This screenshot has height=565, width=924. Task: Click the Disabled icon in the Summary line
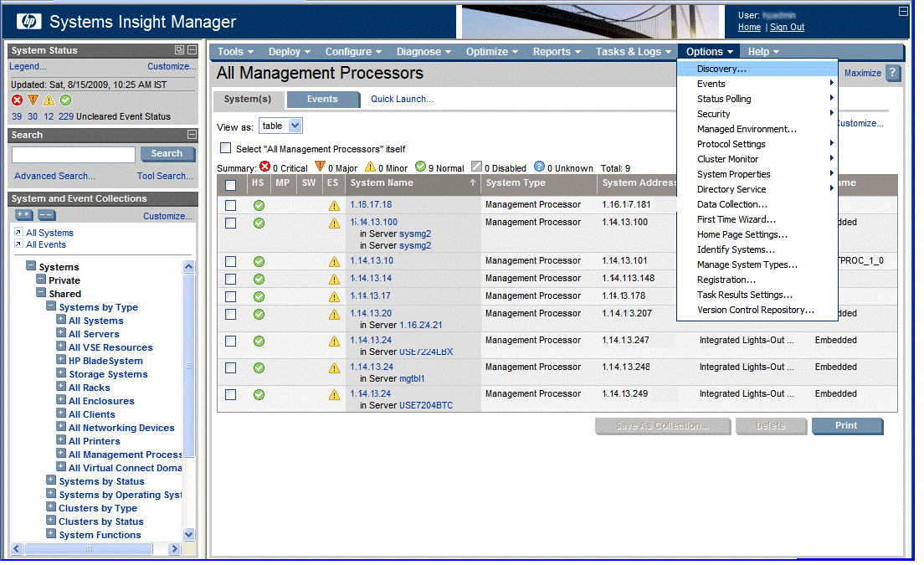point(477,167)
